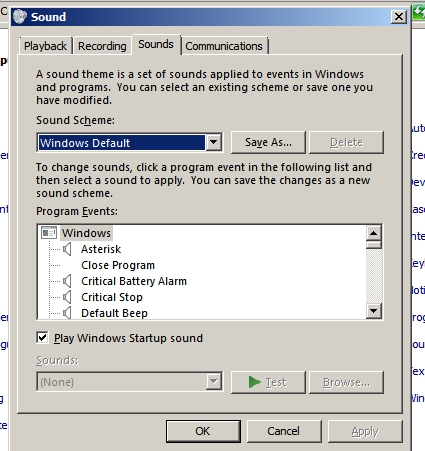Click the green icon at top-right screen edge
The image size is (425, 451).
(x=419, y=12)
